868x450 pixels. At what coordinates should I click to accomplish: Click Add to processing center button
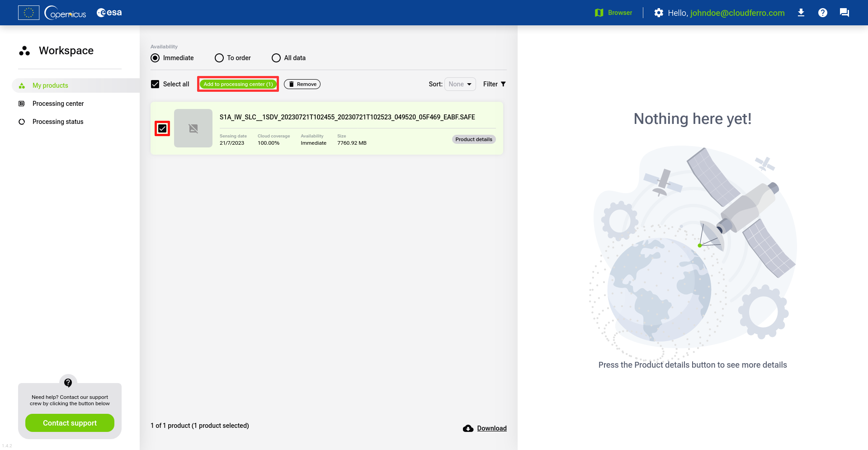[238, 84]
